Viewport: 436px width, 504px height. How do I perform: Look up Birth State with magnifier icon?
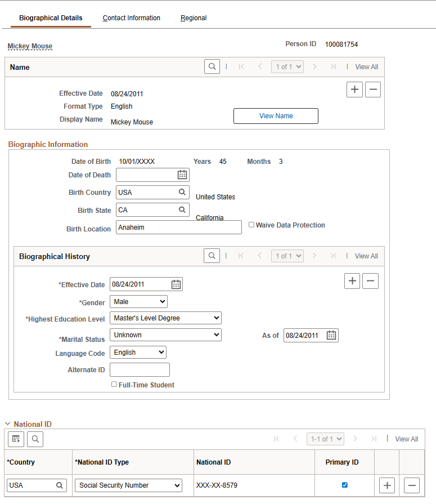(182, 210)
